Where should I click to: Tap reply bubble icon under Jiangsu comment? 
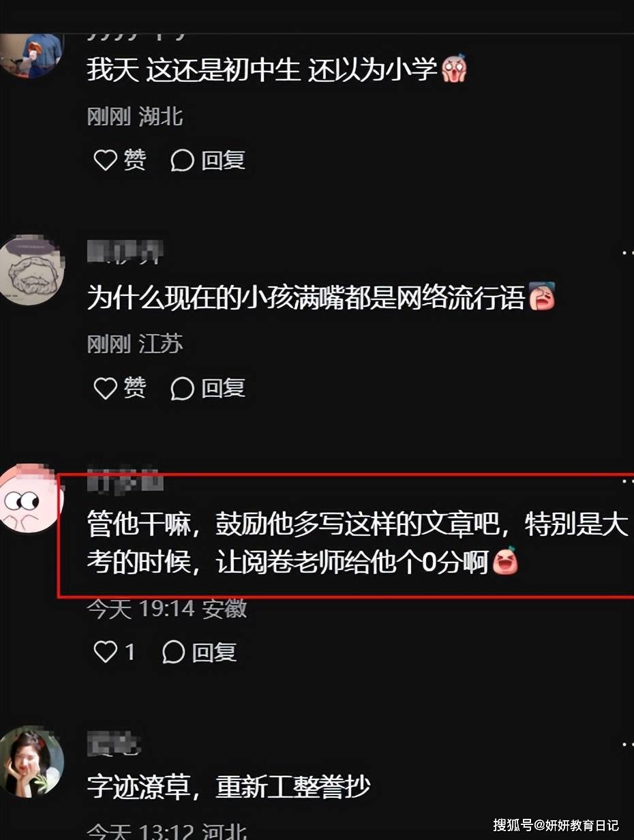182,388
